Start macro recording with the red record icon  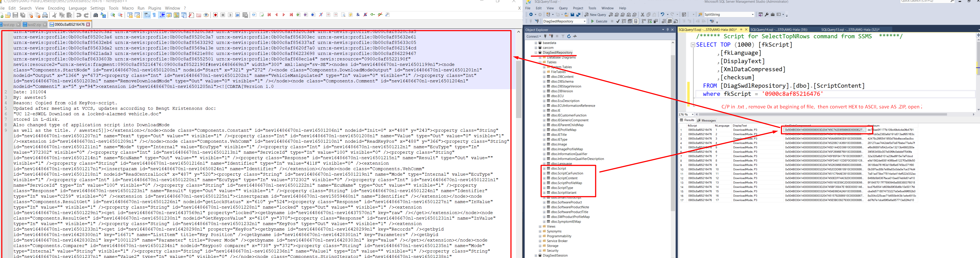coord(215,15)
